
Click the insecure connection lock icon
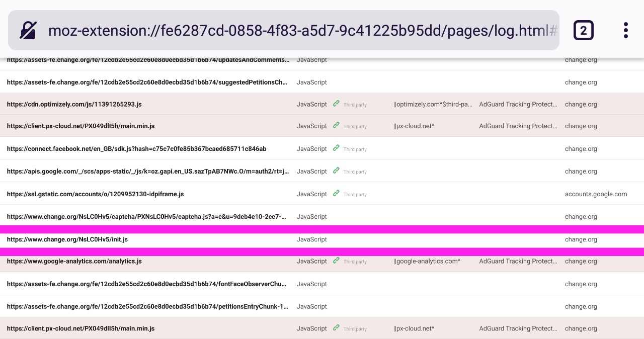coord(28,30)
